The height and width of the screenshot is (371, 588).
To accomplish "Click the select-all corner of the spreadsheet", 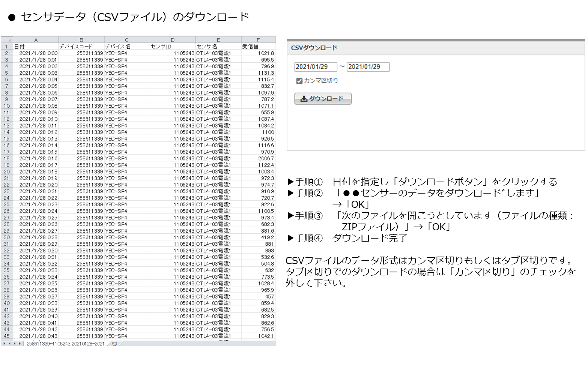I will pyautogui.click(x=7, y=40).
